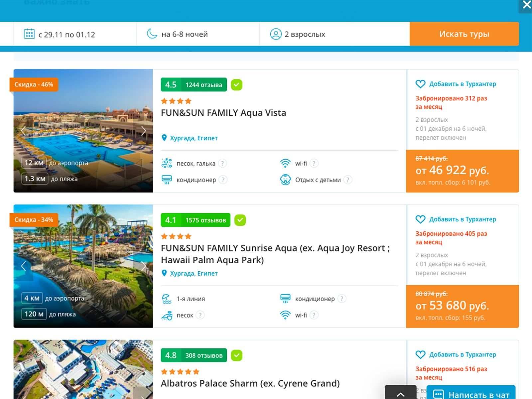Click green checkmark badge beside 308 отзывов
Image resolution: width=532 pixels, height=399 pixels.
tap(237, 355)
